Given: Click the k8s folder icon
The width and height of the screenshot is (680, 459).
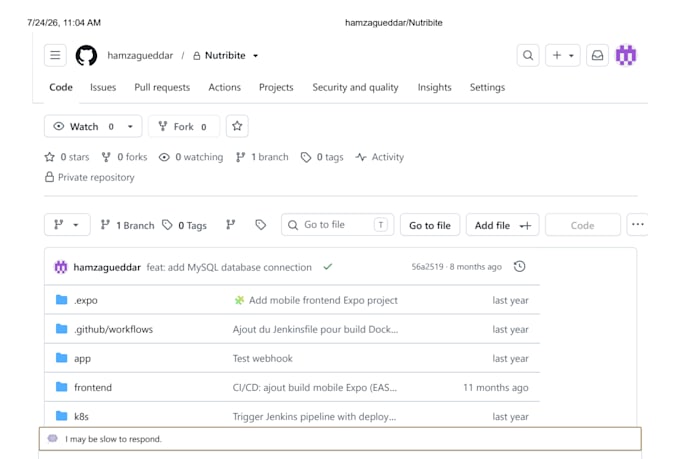Looking at the screenshot, I should tap(62, 416).
